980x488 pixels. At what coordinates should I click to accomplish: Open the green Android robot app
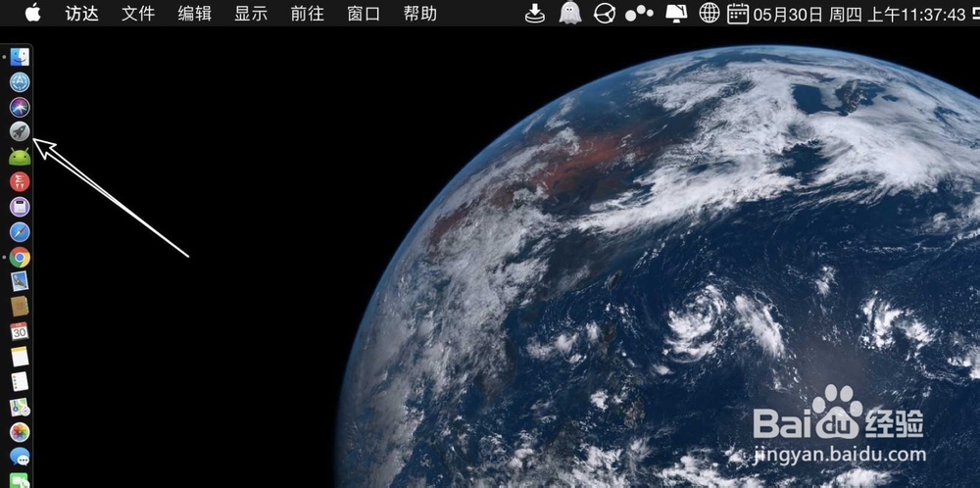tap(20, 157)
